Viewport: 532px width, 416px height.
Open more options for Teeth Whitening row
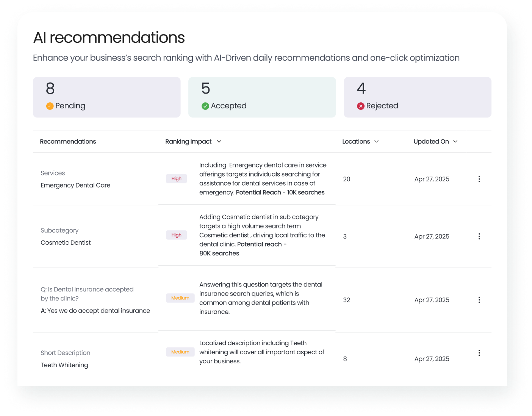click(479, 353)
